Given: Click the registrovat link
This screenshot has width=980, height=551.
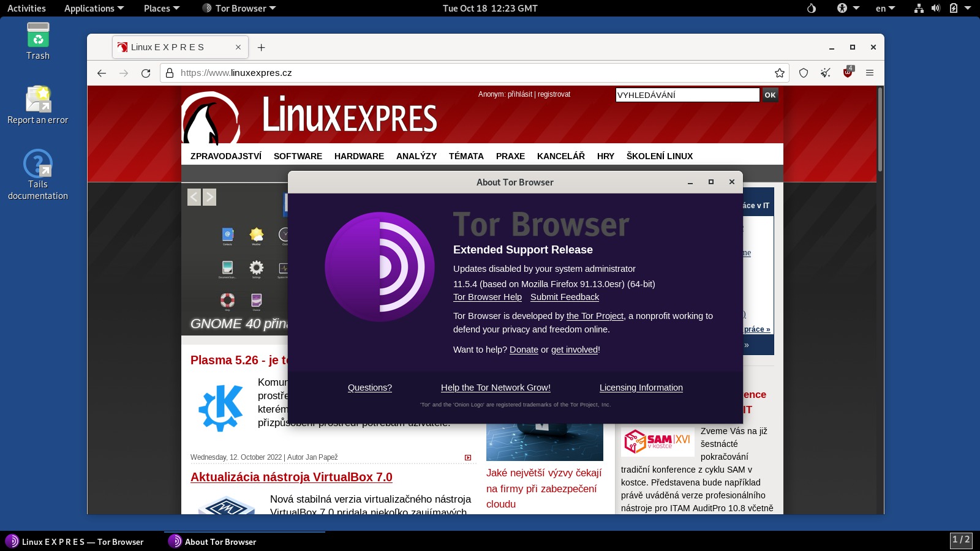Looking at the screenshot, I should click(x=554, y=94).
